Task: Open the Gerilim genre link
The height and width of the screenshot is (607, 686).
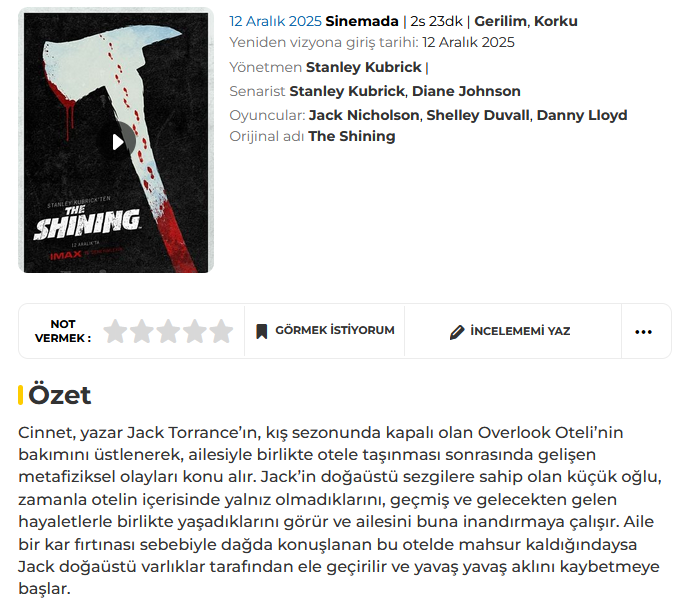Action: click(500, 21)
